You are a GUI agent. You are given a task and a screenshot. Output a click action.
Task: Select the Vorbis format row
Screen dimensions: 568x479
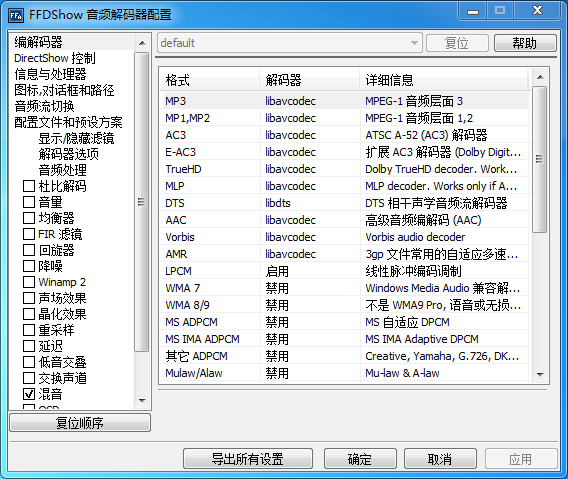[x=344, y=237]
